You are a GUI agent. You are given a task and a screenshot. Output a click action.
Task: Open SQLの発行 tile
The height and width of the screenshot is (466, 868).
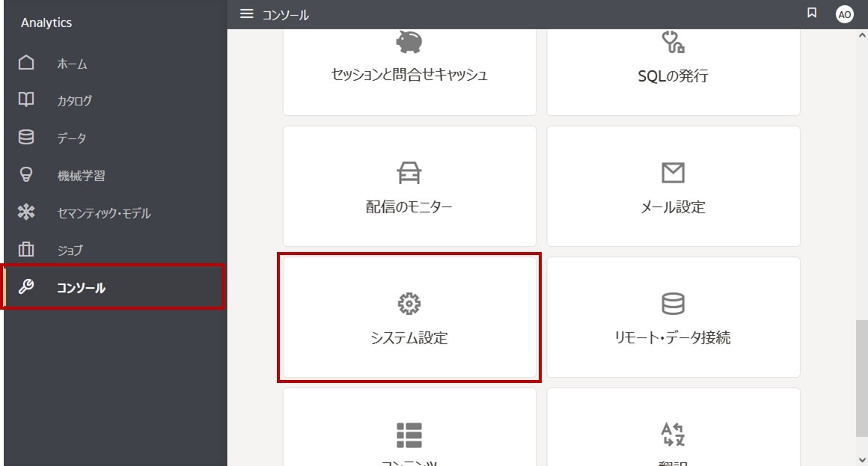click(673, 73)
